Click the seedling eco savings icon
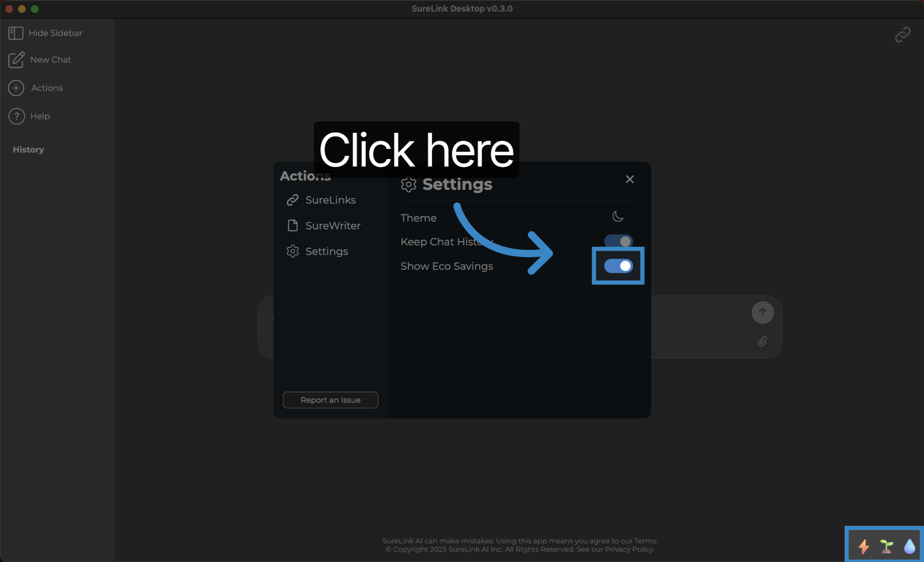This screenshot has width=924, height=562. [886, 546]
